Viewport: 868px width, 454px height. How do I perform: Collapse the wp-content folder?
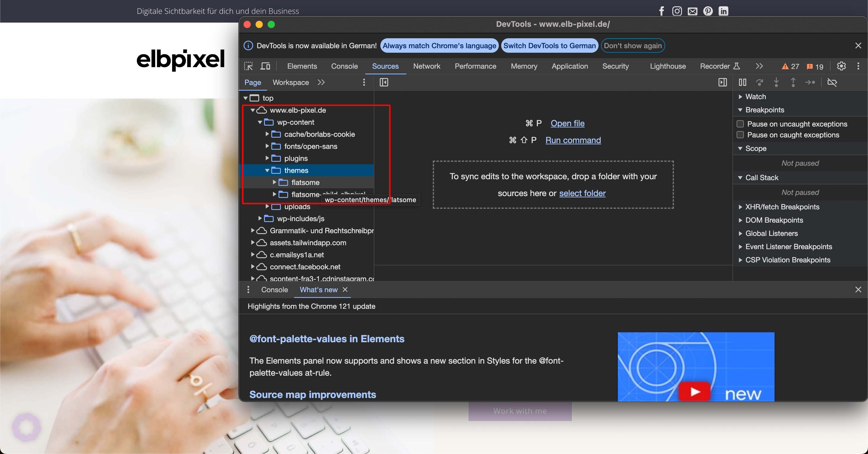(260, 122)
